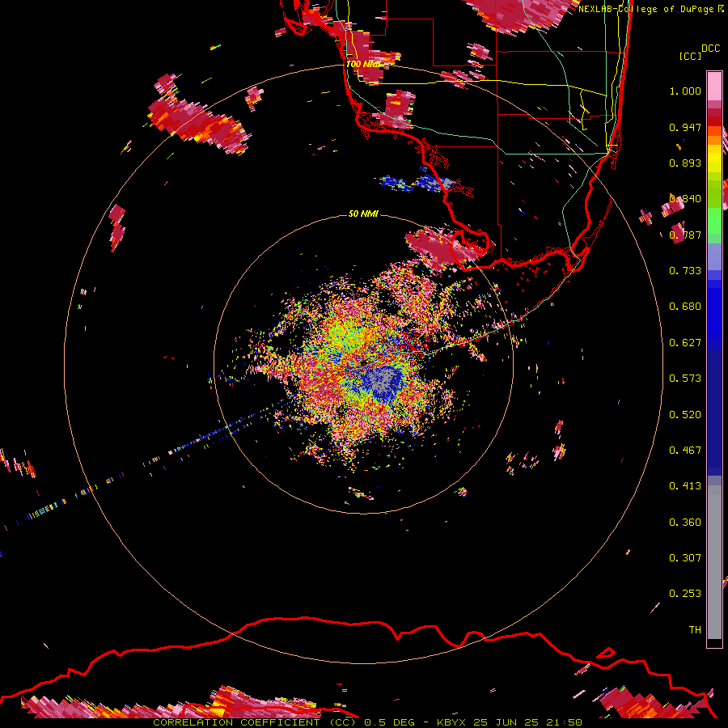Click the 25 JUN 25 21:50 timestamp
This screenshot has height=728, width=728.
coord(527,722)
